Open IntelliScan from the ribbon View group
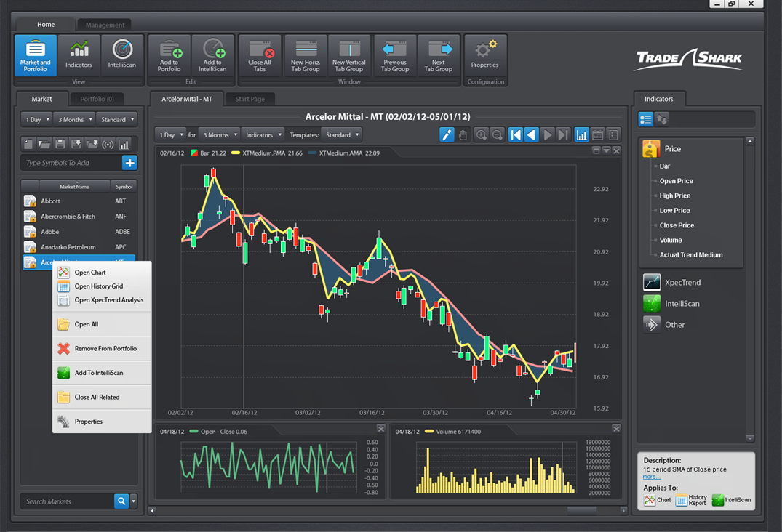Screen dimensions: 782x532 [x=122, y=55]
